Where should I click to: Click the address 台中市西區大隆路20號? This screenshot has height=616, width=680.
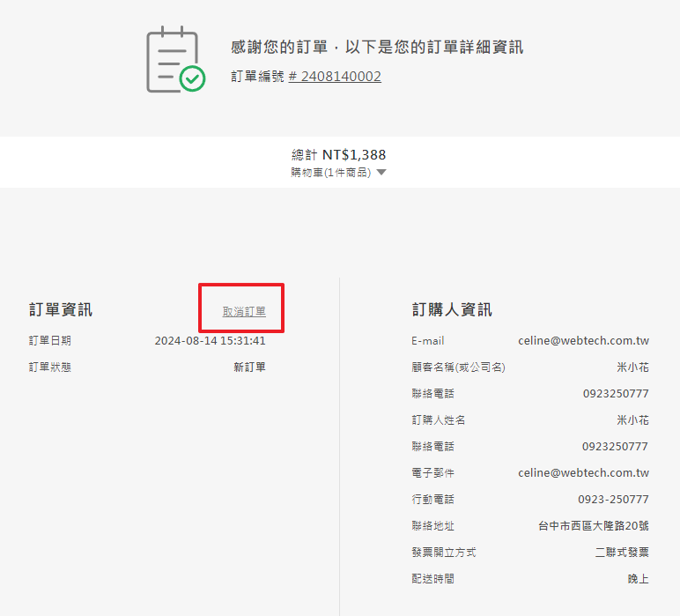tap(594, 526)
